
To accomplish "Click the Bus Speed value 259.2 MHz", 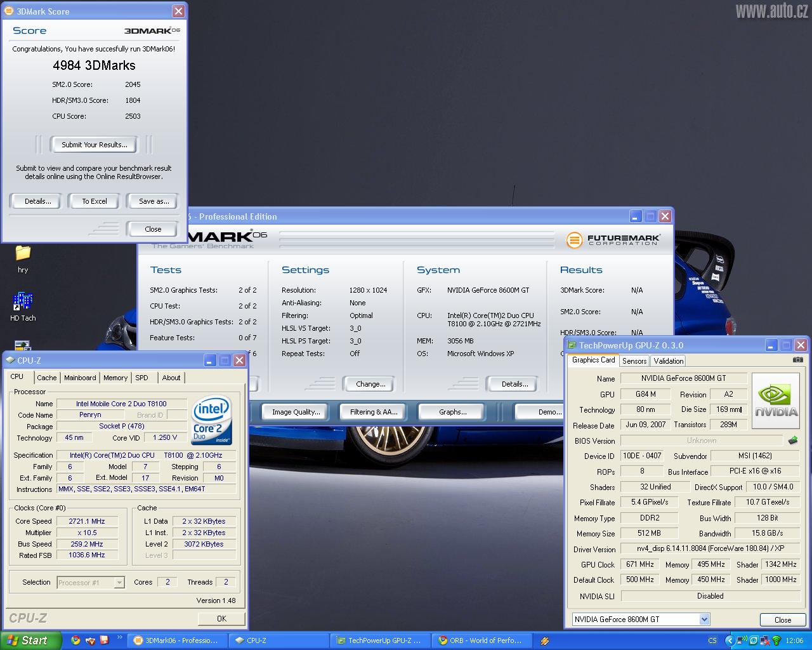I will 87,544.
